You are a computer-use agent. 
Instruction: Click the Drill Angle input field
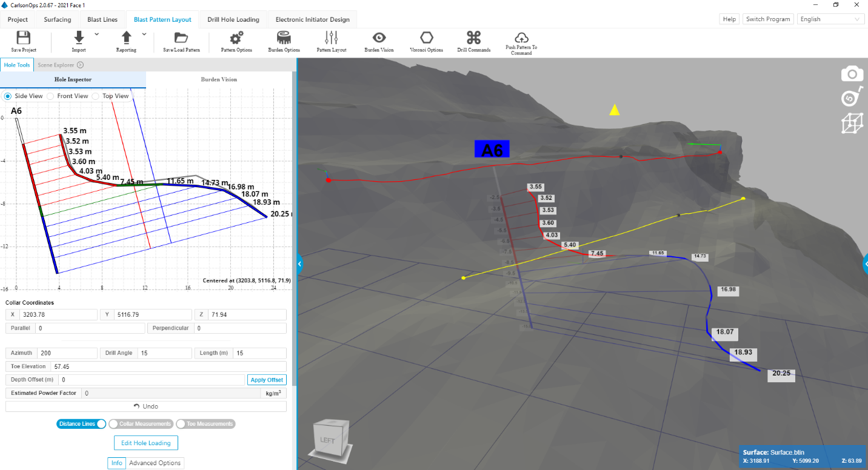tap(165, 353)
